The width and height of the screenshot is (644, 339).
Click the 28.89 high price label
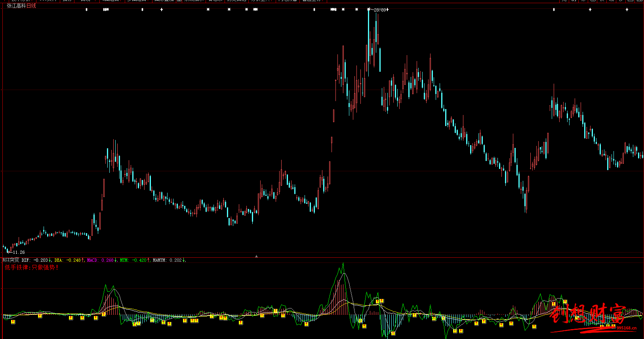click(x=379, y=10)
